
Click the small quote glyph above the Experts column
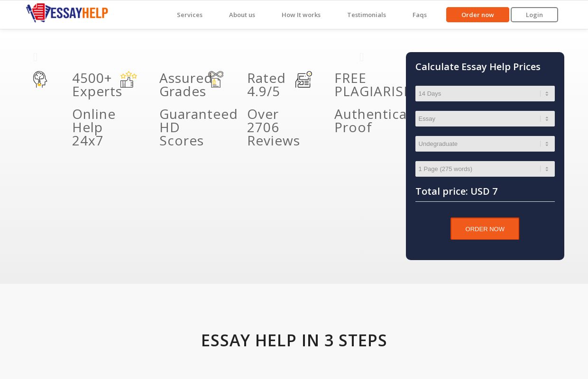tap(35, 57)
